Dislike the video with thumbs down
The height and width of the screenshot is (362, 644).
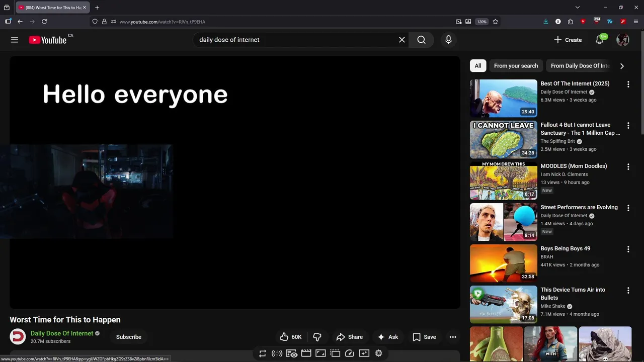pyautogui.click(x=317, y=337)
